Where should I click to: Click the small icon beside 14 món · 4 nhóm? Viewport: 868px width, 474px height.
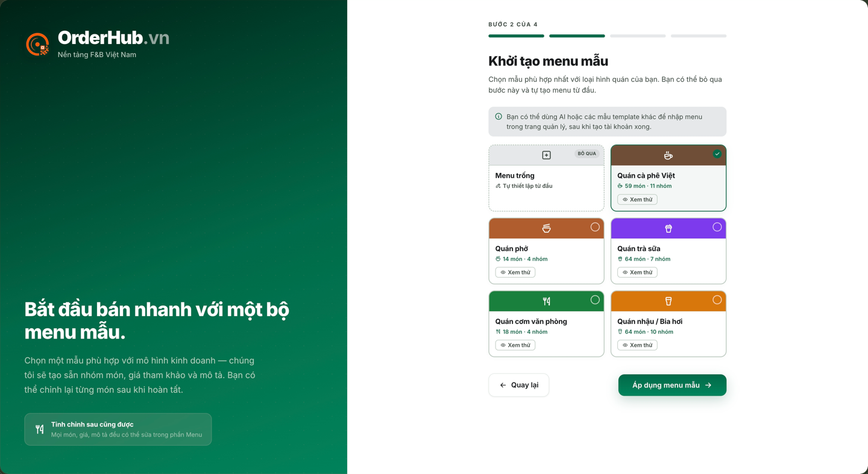(x=498, y=259)
